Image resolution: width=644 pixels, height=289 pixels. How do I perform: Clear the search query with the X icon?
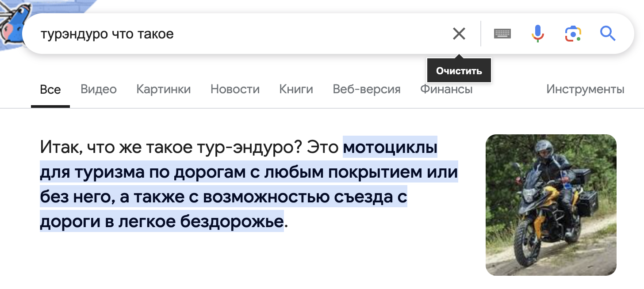[459, 34]
